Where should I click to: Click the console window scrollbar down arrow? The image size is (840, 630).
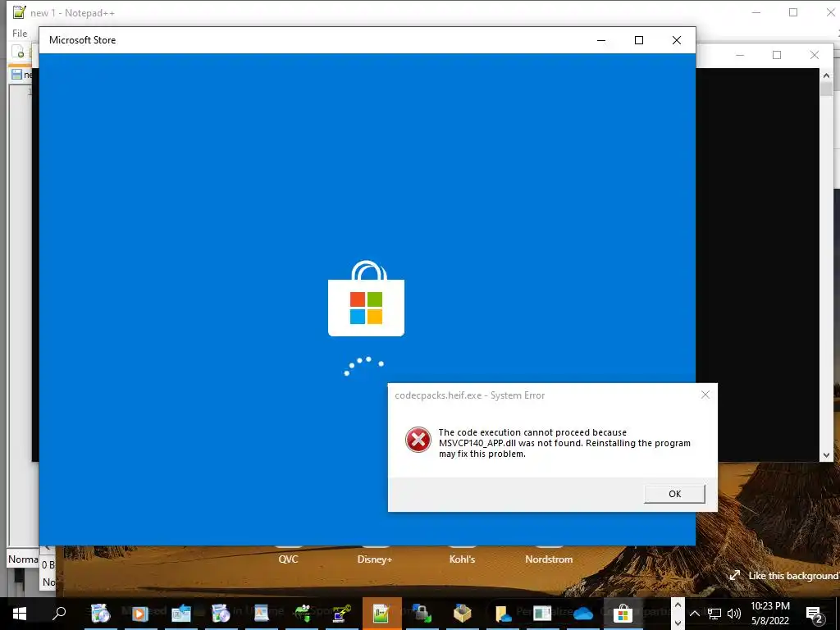click(x=826, y=454)
